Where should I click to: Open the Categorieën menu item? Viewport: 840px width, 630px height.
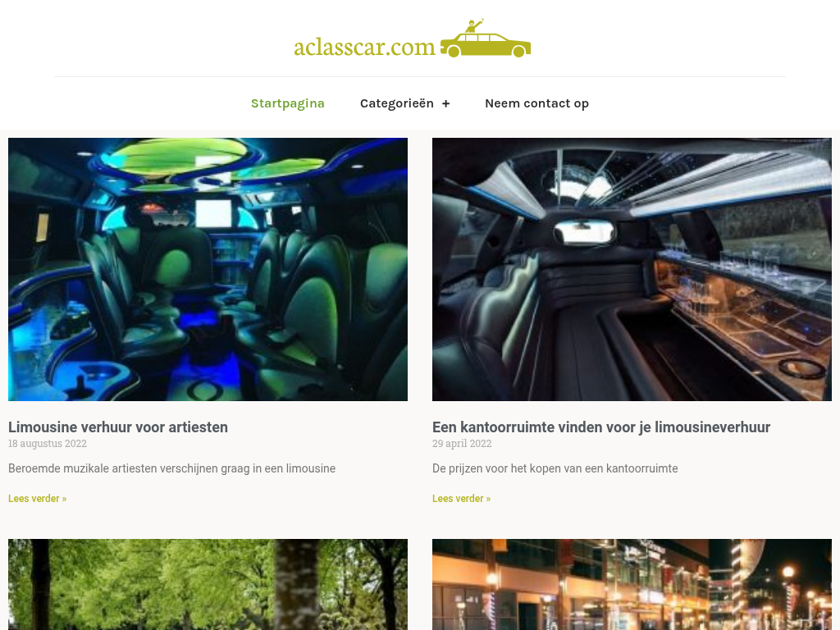tap(396, 103)
